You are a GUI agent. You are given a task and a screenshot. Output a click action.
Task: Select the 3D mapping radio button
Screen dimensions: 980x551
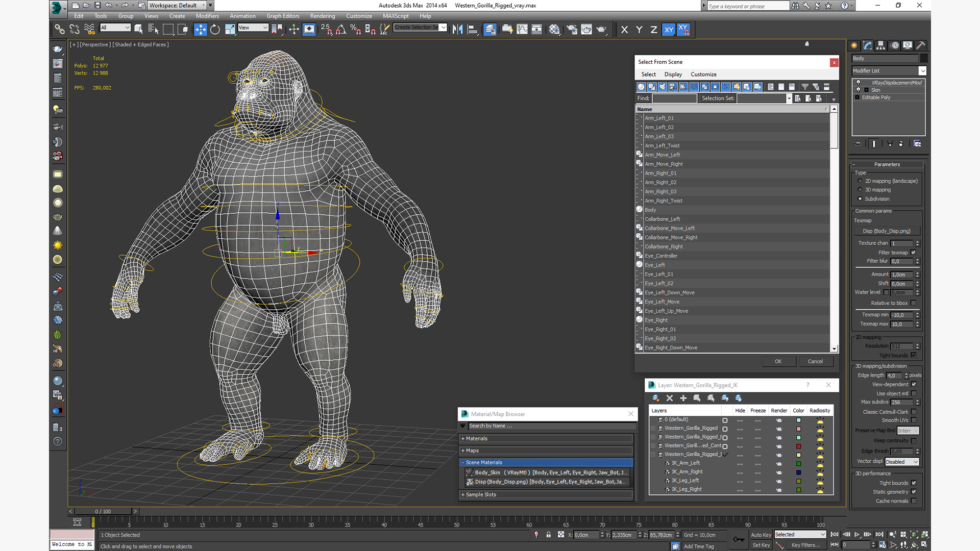(x=860, y=190)
